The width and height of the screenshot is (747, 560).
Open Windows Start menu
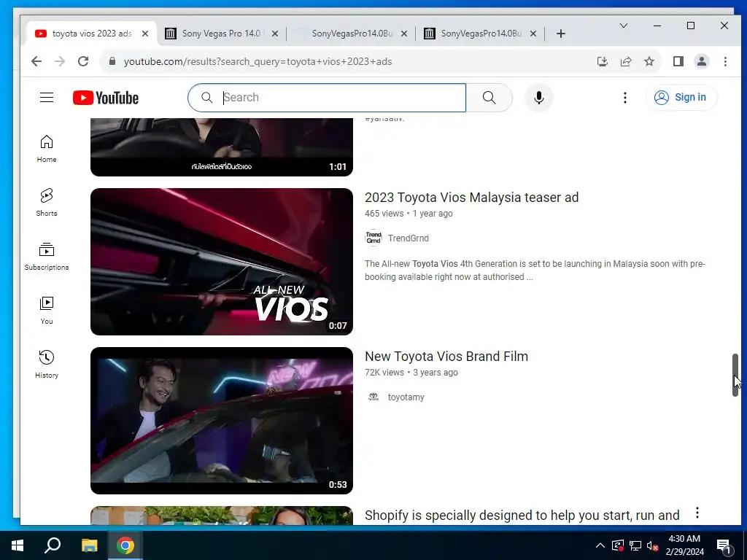(18, 545)
